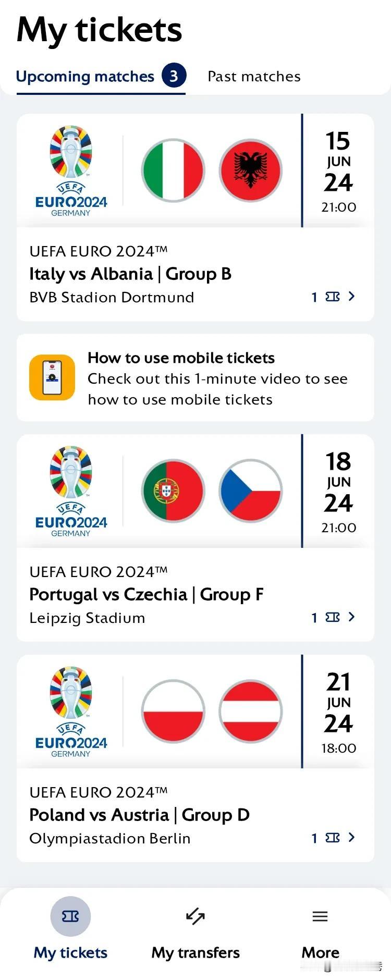Open Italy vs Albania Group B match
The height and width of the screenshot is (980, 391).
[130, 274]
